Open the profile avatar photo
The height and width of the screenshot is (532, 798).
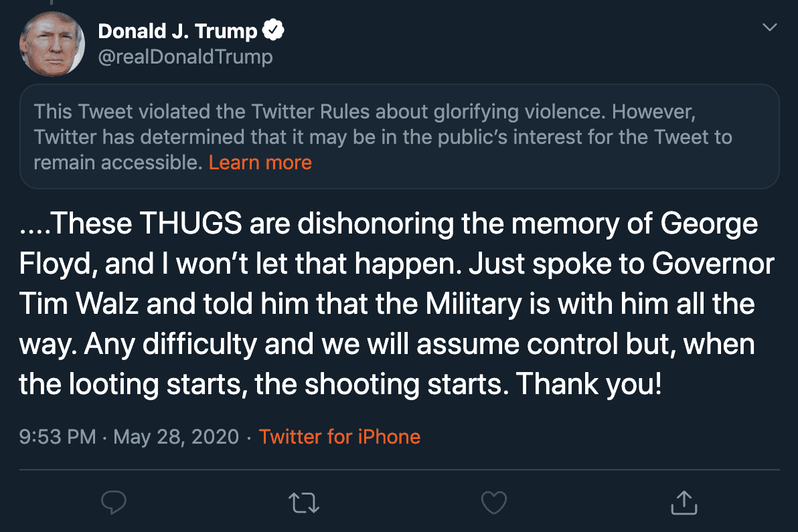[x=53, y=43]
